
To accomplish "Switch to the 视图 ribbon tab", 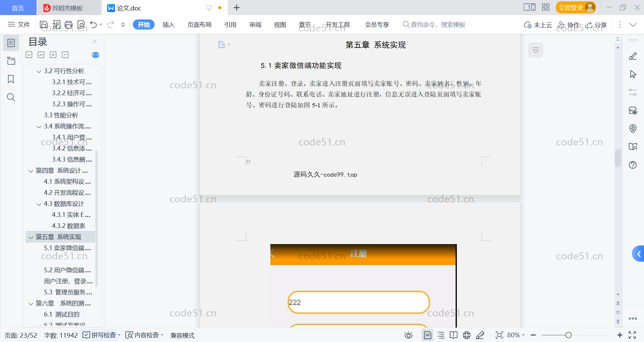I will pos(280,25).
